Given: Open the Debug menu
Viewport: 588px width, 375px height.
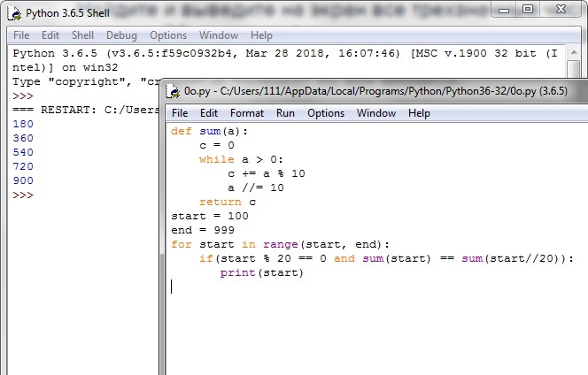Looking at the screenshot, I should click(121, 35).
